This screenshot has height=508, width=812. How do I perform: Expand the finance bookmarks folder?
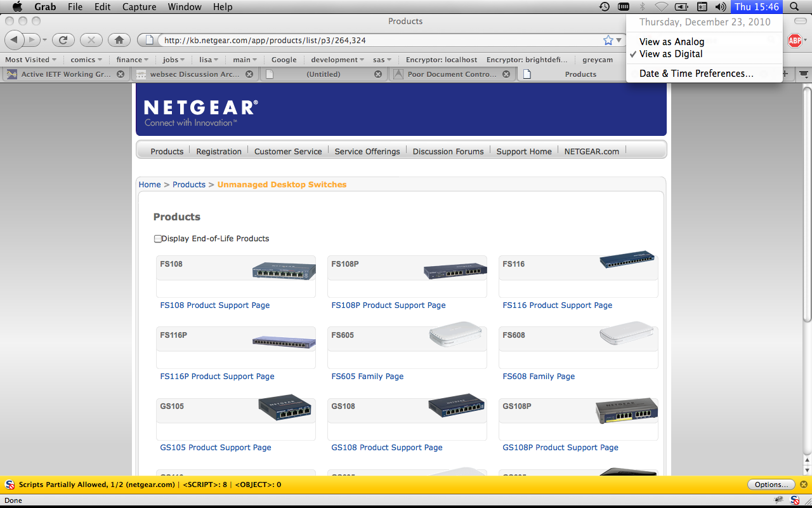133,60
